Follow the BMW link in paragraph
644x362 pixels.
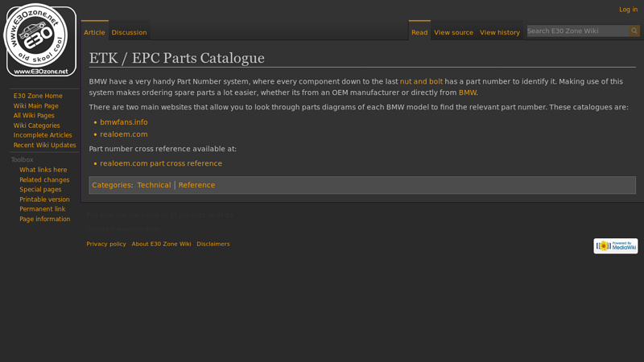(x=468, y=93)
